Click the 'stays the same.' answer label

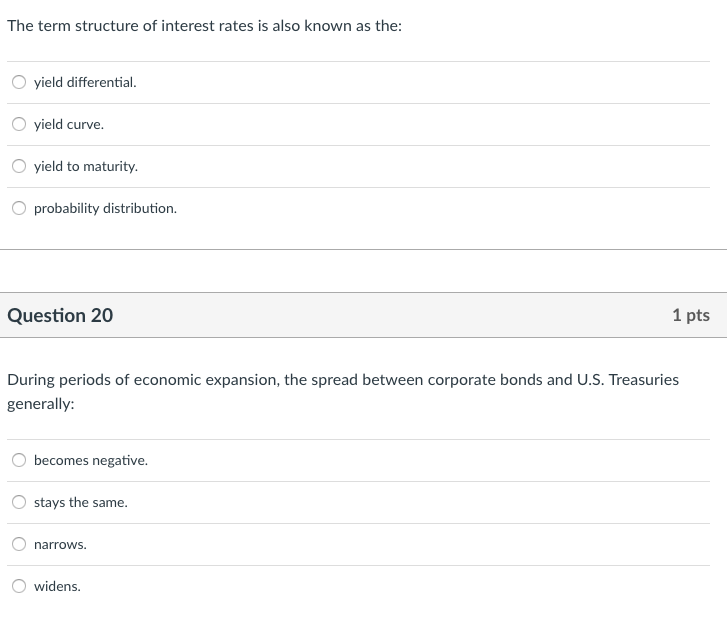point(81,503)
